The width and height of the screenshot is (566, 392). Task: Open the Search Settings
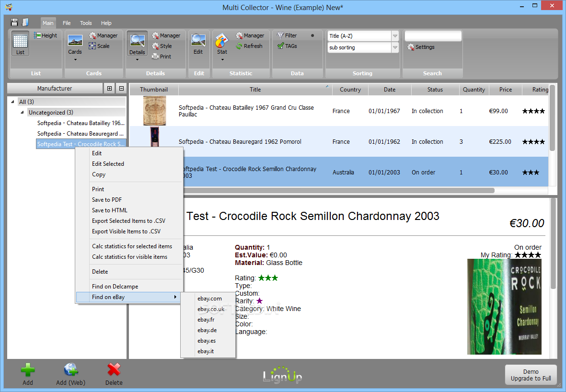click(x=421, y=47)
